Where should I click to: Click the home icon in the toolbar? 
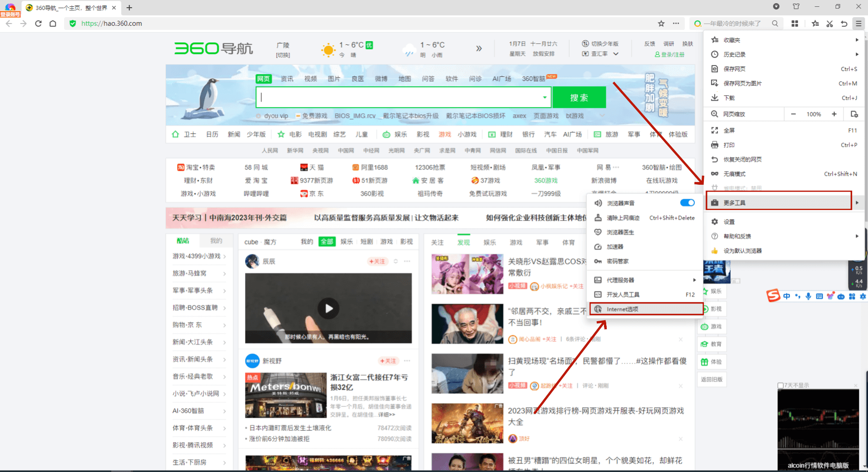53,23
